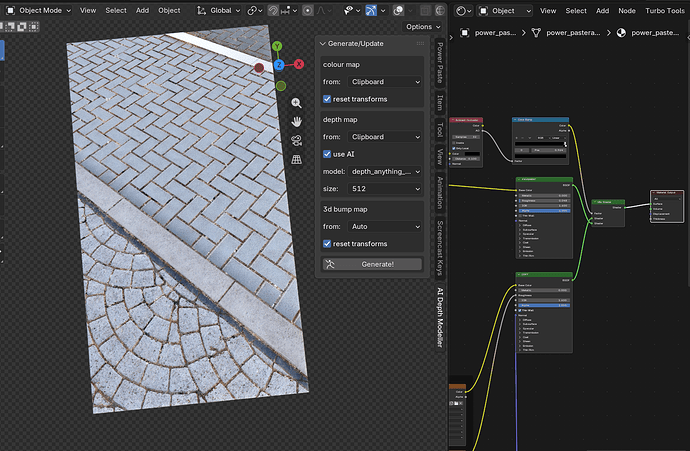Screen dimensions: 690x451
Task: Click upper Principled node blue Alpha slider
Action: pos(544,211)
